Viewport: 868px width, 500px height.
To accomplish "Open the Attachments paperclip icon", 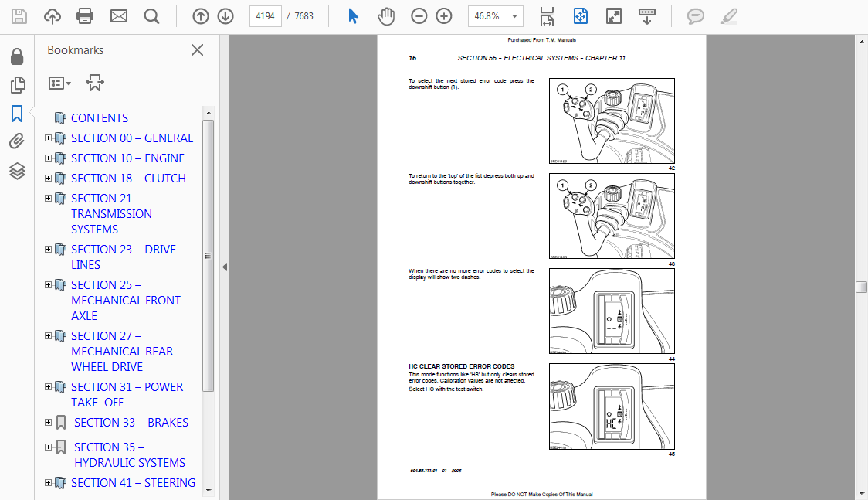I will tap(17, 141).
